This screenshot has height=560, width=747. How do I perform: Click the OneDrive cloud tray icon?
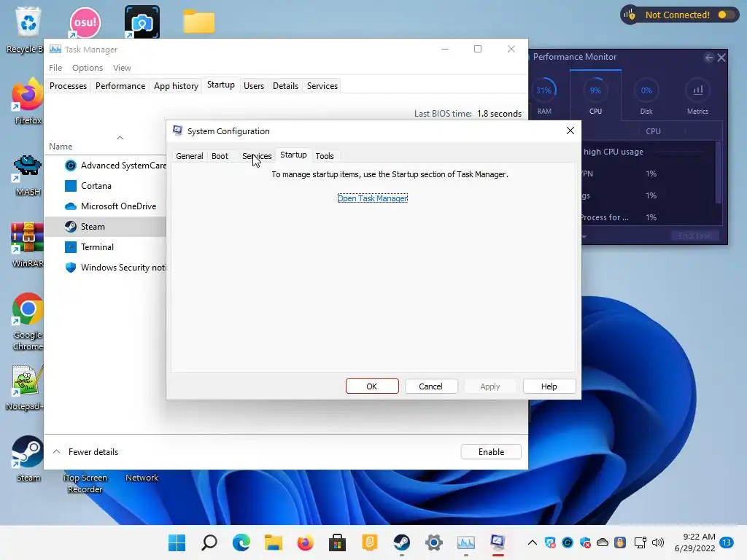coord(603,542)
